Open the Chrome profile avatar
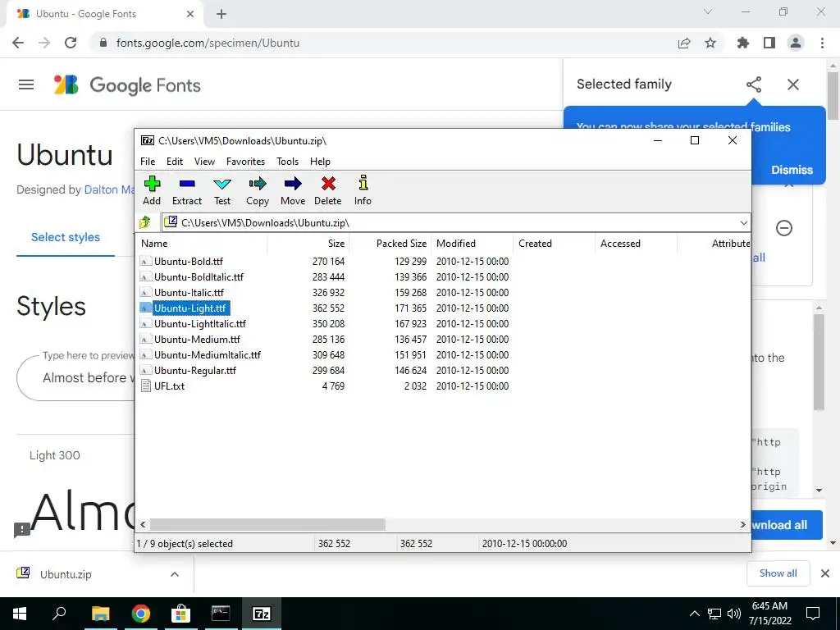This screenshot has width=840, height=630. pos(796,43)
